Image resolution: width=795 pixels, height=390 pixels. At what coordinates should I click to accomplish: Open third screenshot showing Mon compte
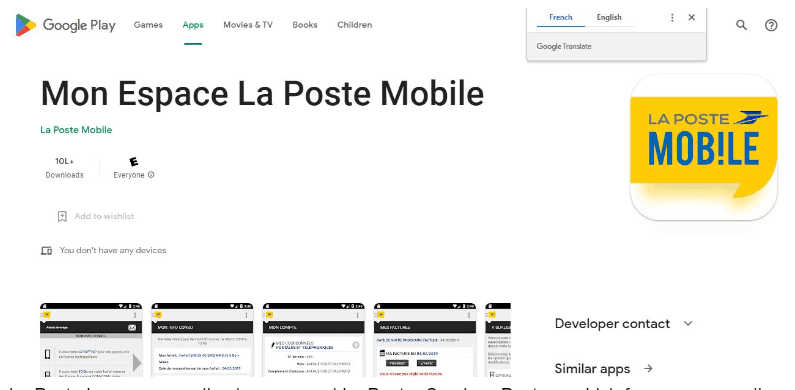point(313,340)
